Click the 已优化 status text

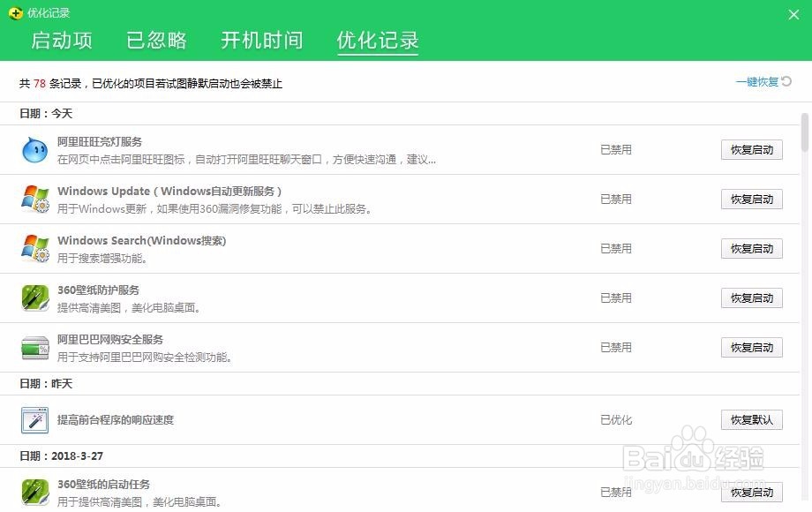tap(616, 420)
